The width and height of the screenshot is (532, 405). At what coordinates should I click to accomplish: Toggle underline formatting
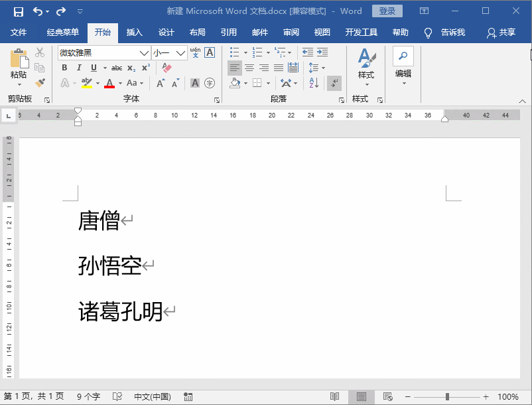(x=94, y=68)
